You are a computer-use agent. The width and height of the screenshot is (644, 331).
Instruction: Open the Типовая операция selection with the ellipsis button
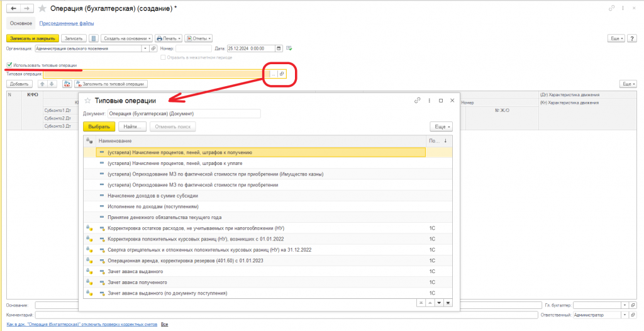[274, 74]
